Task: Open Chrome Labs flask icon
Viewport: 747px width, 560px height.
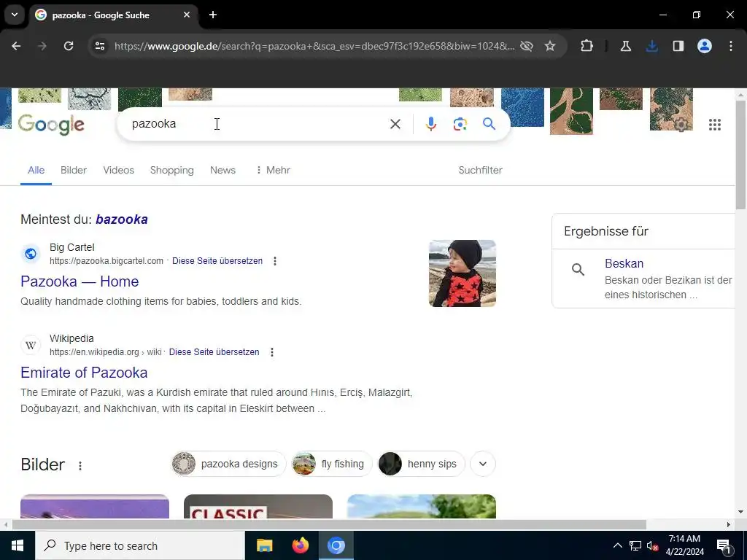Action: pyautogui.click(x=626, y=46)
